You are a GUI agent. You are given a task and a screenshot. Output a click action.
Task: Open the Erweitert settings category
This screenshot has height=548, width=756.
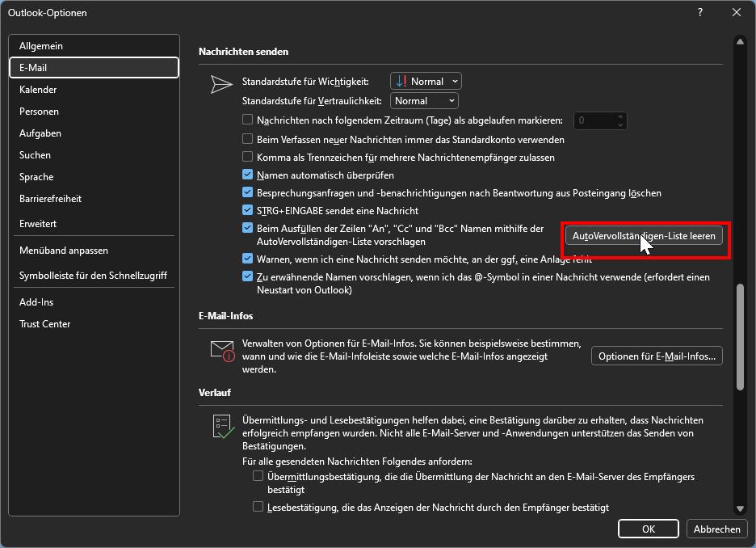[x=38, y=223]
